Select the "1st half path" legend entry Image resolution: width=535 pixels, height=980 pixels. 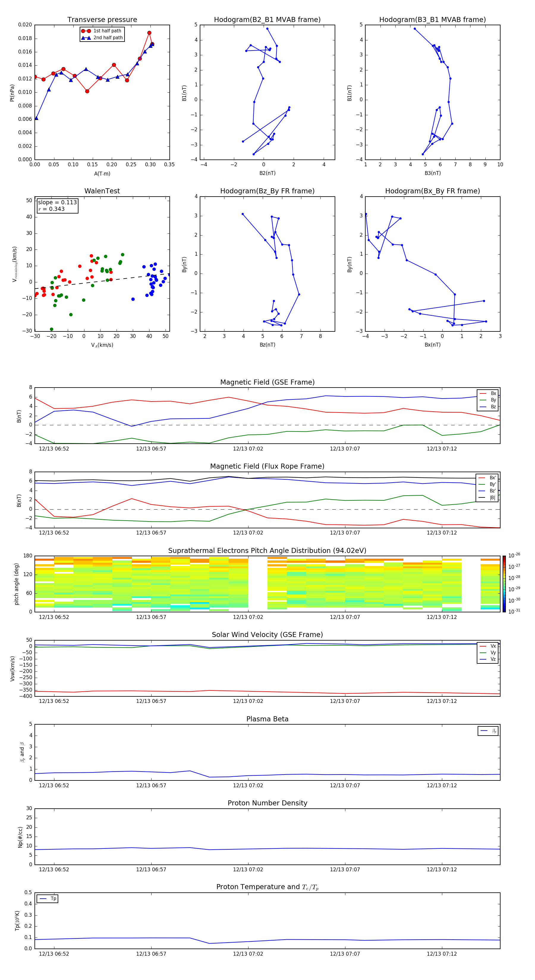[101, 31]
